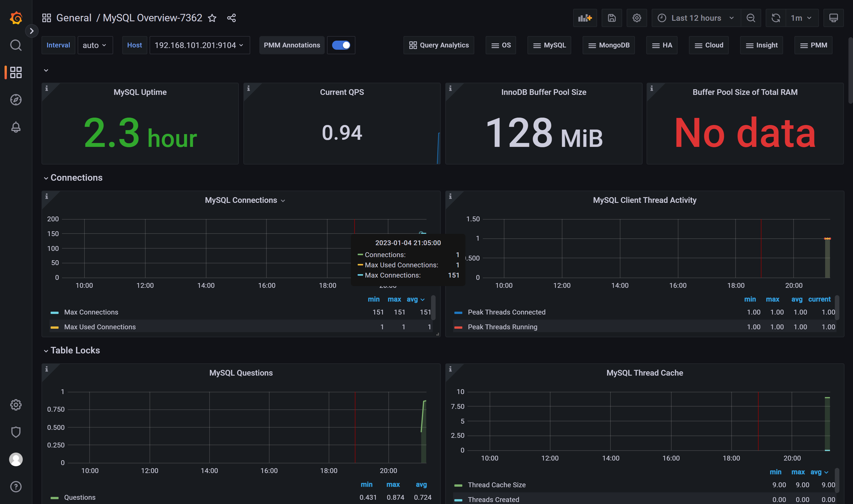Open Dashboards icon in sidebar
Viewport: 853px width, 504px height.
(16, 72)
